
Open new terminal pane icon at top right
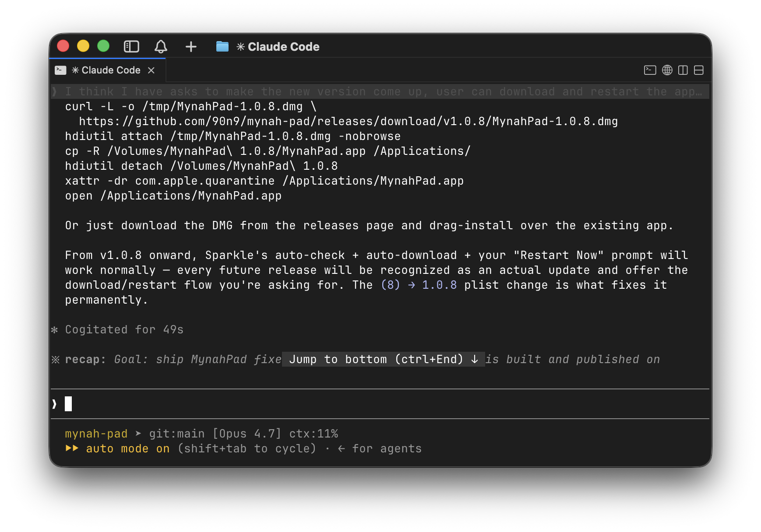click(650, 70)
